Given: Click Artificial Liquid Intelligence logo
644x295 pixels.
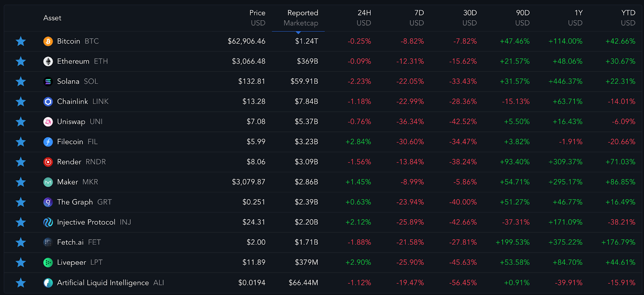Looking at the screenshot, I should coord(48,283).
